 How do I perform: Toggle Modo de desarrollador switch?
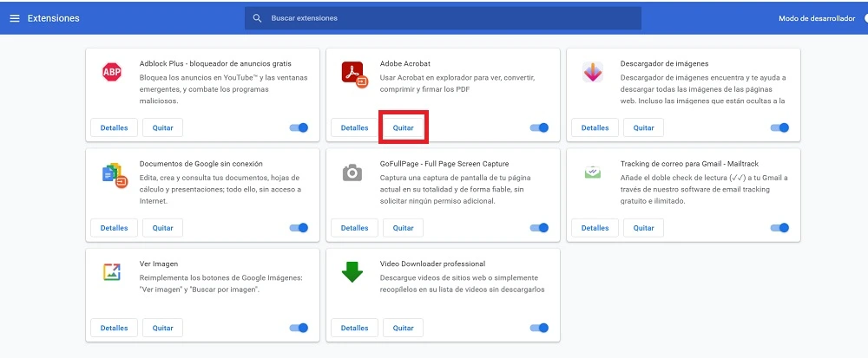(865, 18)
